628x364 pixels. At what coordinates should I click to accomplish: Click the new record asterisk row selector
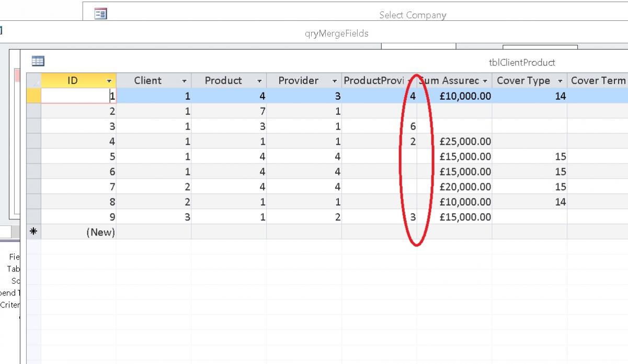pyautogui.click(x=33, y=232)
